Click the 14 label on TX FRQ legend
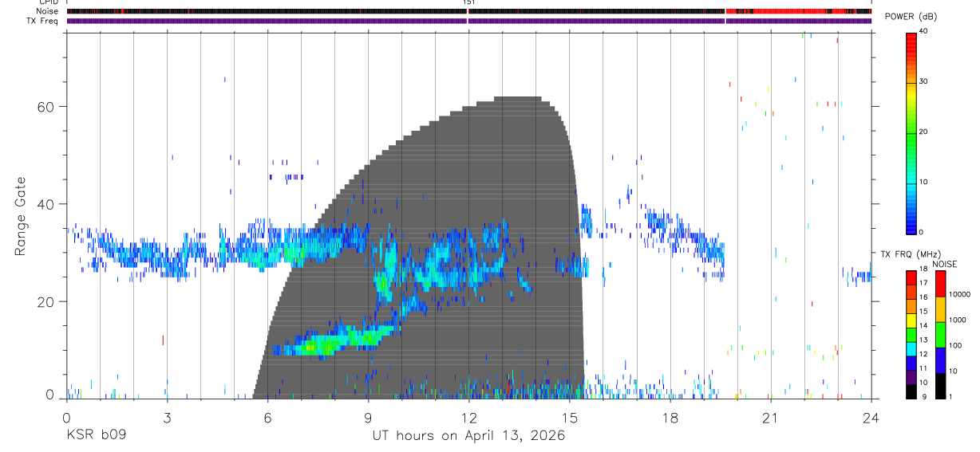The image size is (980, 452). [923, 325]
